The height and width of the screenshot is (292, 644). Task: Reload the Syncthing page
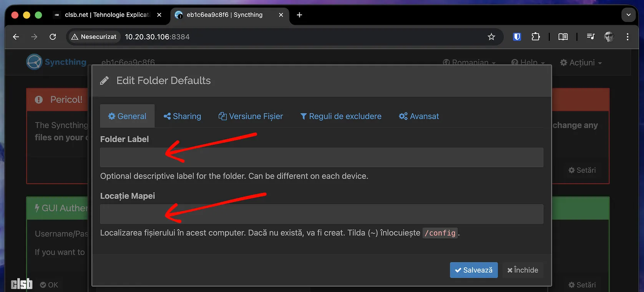click(x=53, y=37)
